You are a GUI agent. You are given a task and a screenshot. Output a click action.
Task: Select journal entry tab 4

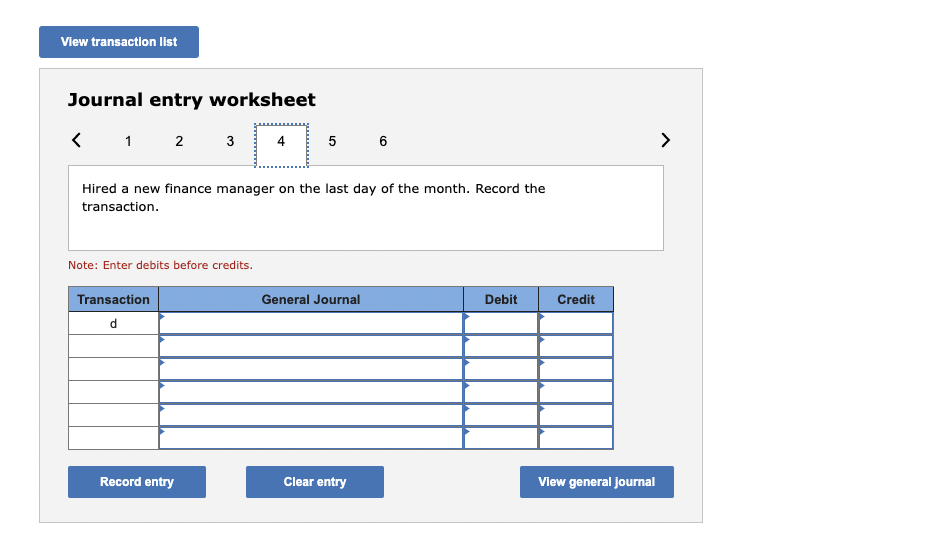click(x=281, y=145)
